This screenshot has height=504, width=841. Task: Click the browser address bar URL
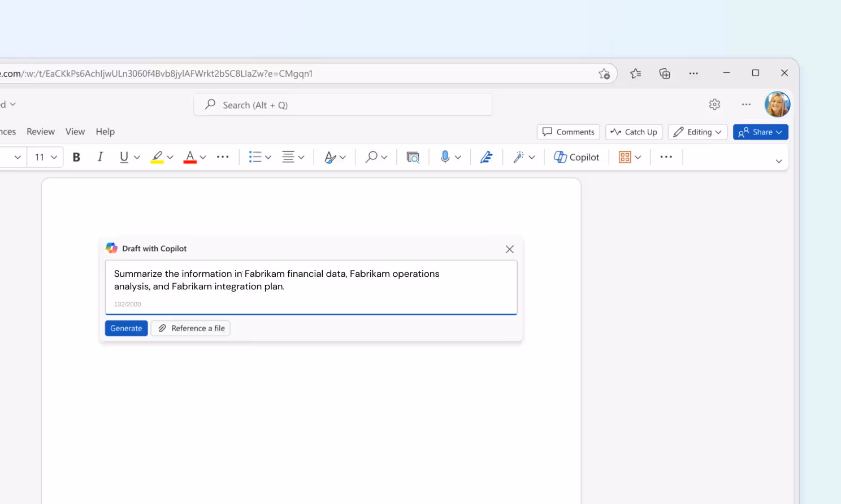(157, 73)
